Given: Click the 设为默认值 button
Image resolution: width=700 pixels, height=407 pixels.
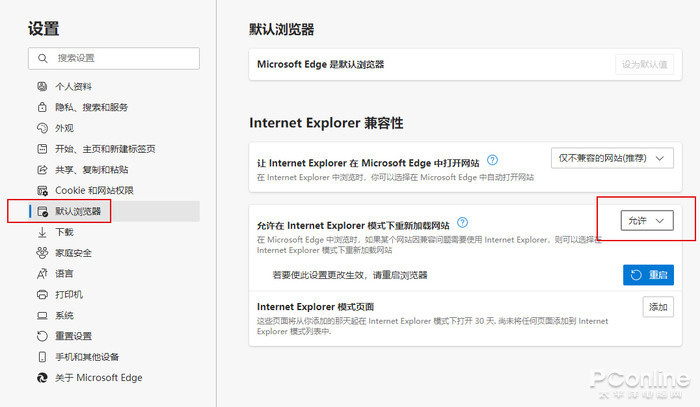Looking at the screenshot, I should (645, 65).
